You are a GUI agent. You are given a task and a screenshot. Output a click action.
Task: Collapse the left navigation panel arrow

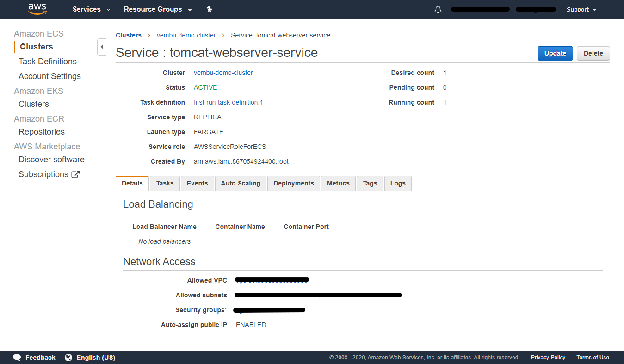[x=102, y=47]
